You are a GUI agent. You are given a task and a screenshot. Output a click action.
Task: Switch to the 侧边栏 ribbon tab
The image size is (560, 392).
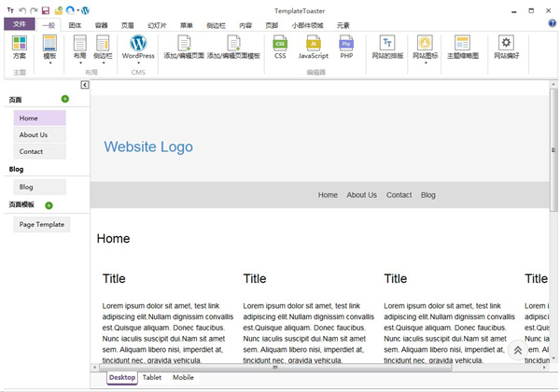pos(216,25)
